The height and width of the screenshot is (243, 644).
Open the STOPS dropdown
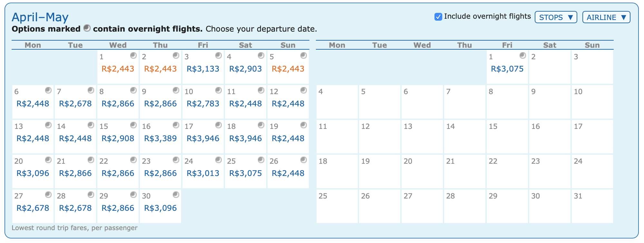556,17
